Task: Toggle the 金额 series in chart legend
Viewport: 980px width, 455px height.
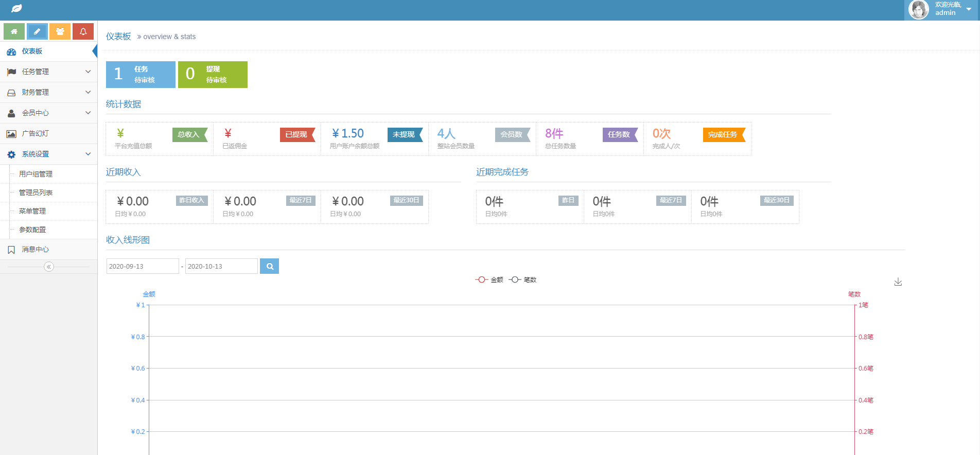Action: 489,279
